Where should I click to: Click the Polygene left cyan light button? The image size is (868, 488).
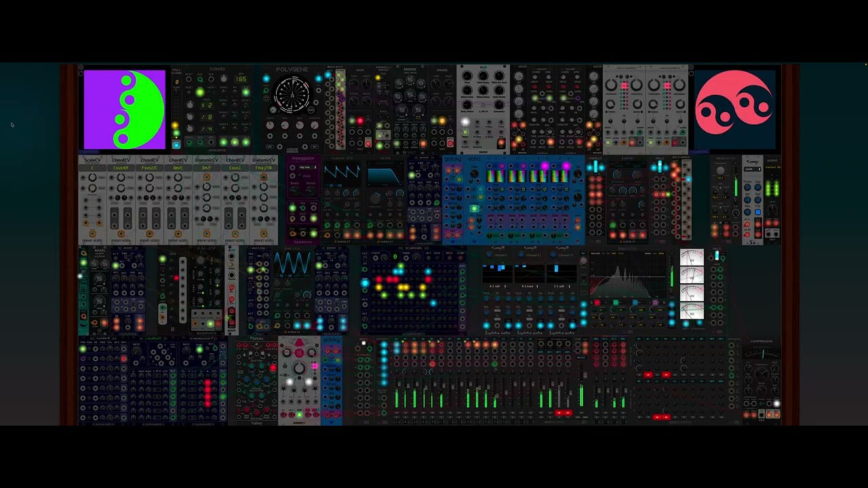pyautogui.click(x=266, y=79)
